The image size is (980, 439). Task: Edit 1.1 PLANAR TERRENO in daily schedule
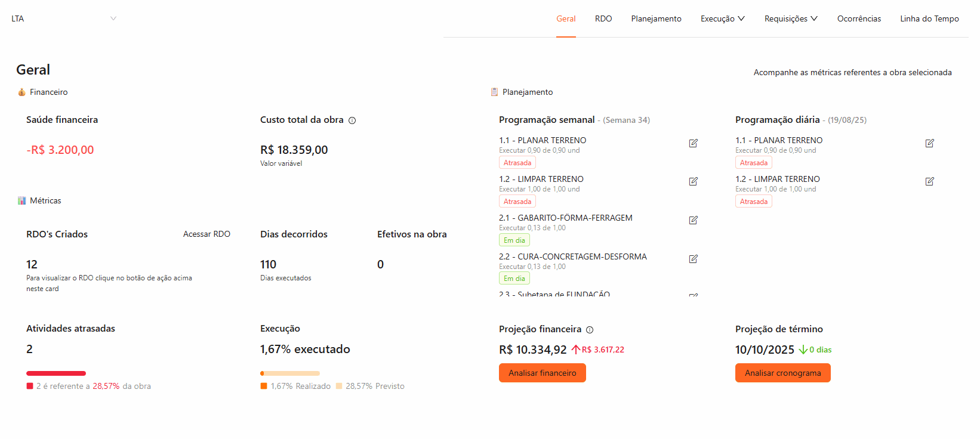[930, 143]
